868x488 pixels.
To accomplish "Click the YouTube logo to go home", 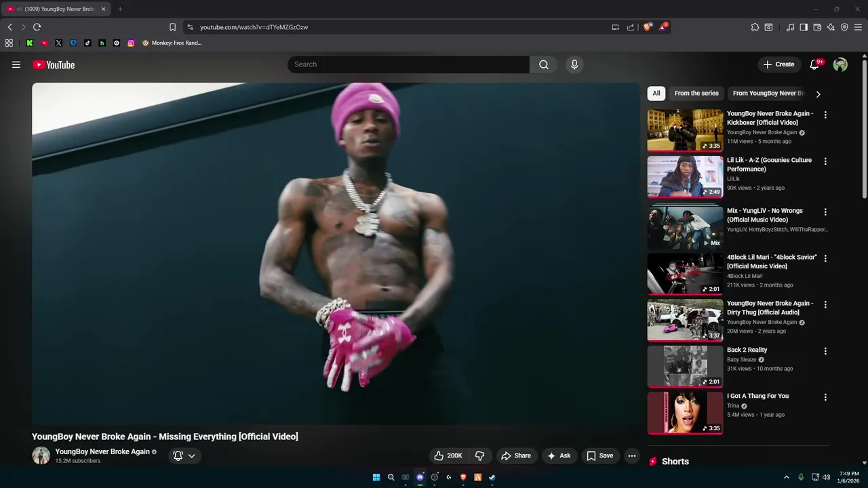I will click(x=54, y=64).
